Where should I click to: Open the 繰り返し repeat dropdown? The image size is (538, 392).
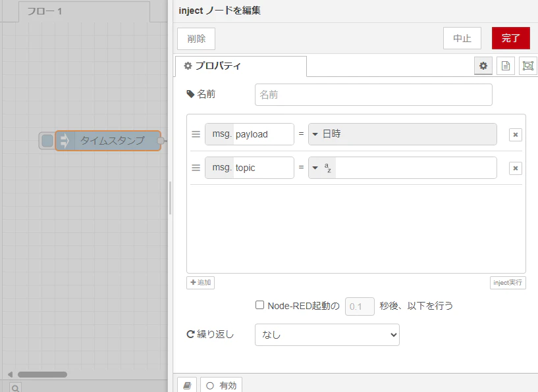pos(327,335)
